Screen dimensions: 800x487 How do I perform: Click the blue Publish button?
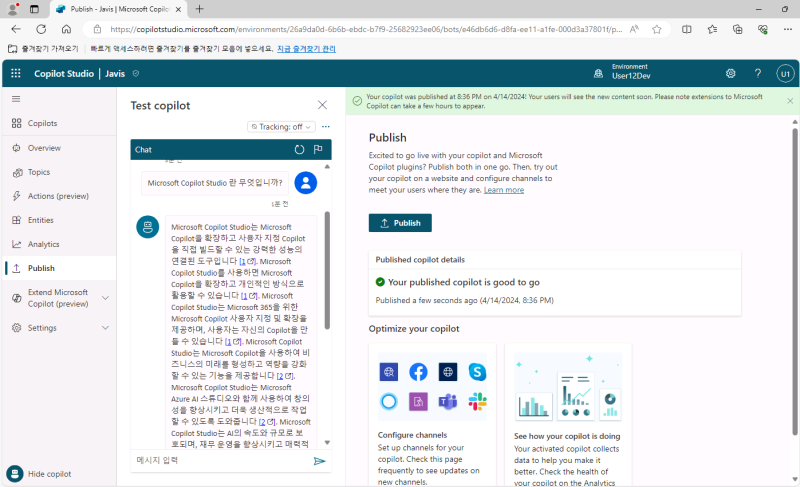(x=400, y=223)
